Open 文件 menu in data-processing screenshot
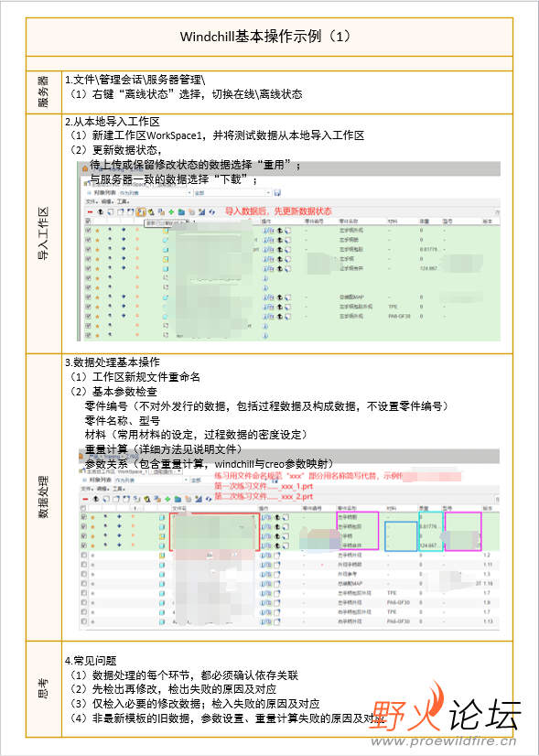Viewport: 539px width, 756px height. pos(87,489)
